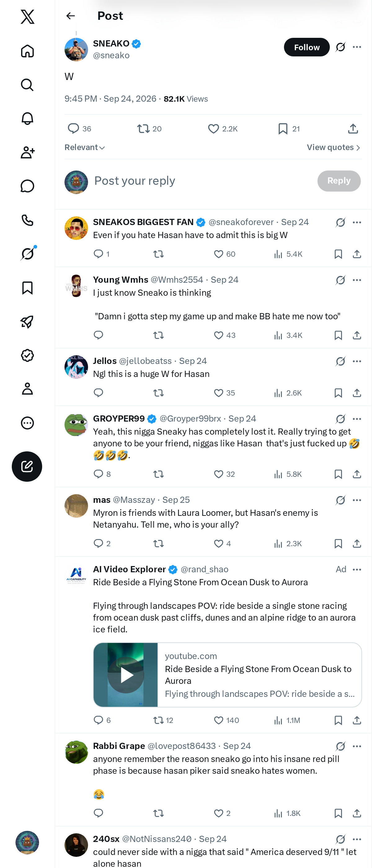
Task: Open the More circle menu in sidebar
Action: click(x=27, y=423)
